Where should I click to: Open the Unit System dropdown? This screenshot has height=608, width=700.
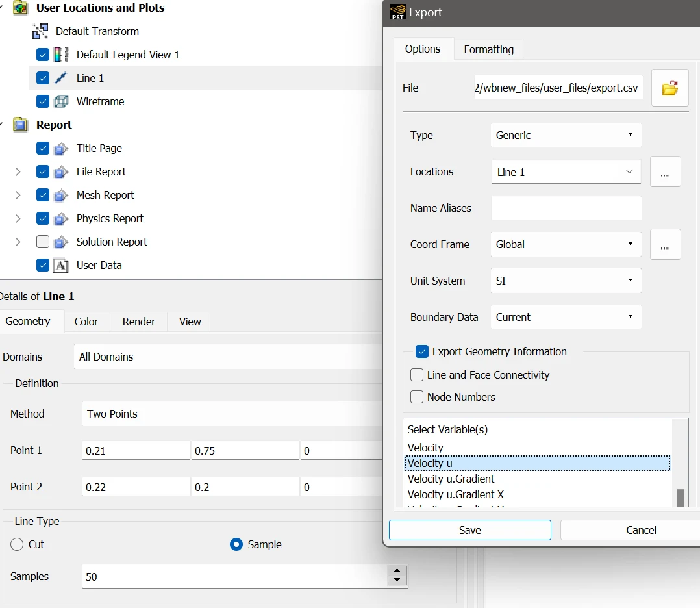566,281
